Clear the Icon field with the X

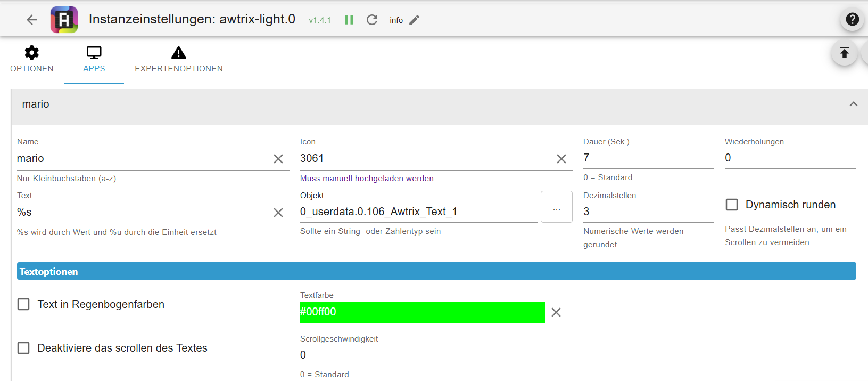click(x=561, y=159)
